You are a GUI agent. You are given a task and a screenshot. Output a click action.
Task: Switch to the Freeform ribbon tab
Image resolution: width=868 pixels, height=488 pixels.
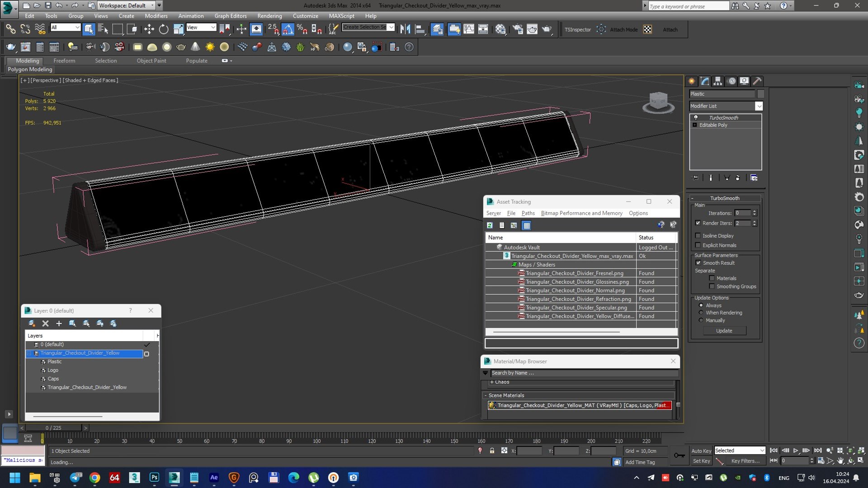64,61
